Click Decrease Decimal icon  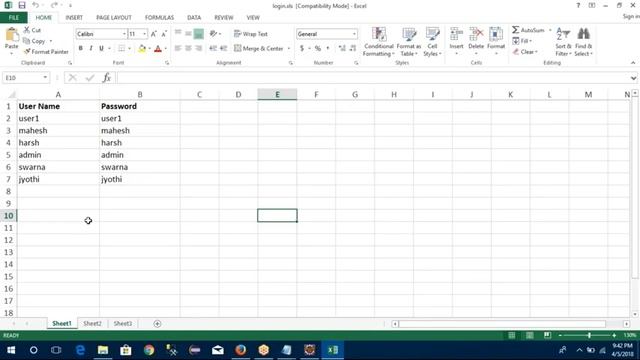point(353,49)
